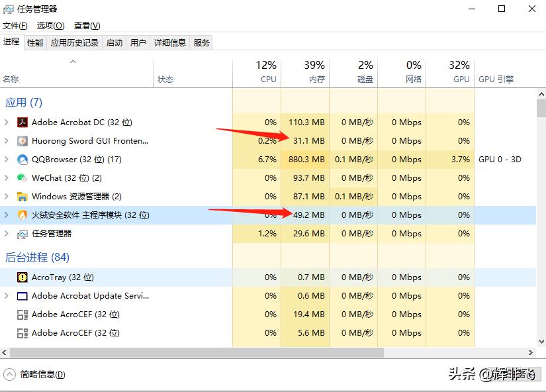Expand the QQBrowser process group
The width and height of the screenshot is (546, 392).
coord(8,160)
